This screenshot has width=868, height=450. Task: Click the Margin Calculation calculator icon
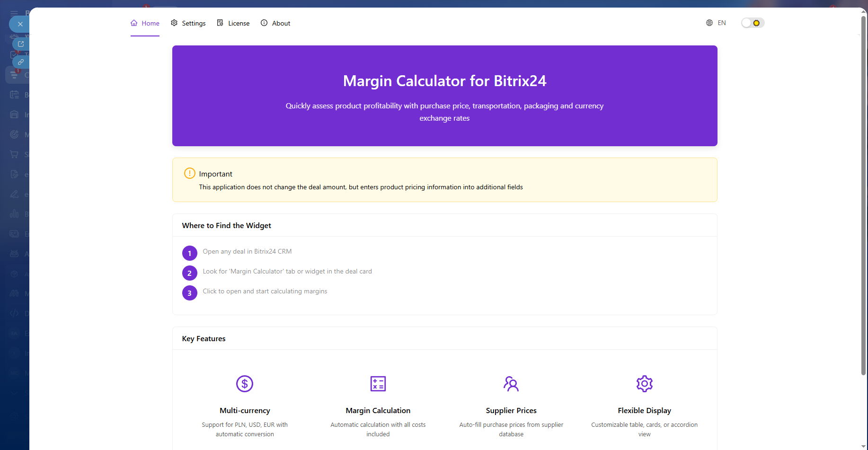(x=378, y=384)
